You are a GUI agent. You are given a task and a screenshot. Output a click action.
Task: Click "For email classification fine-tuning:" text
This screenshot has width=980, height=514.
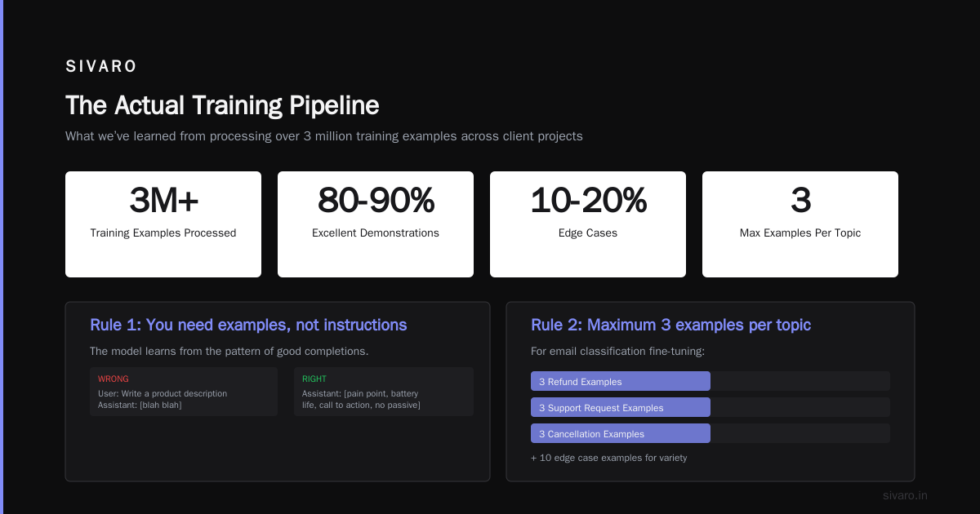(617, 352)
